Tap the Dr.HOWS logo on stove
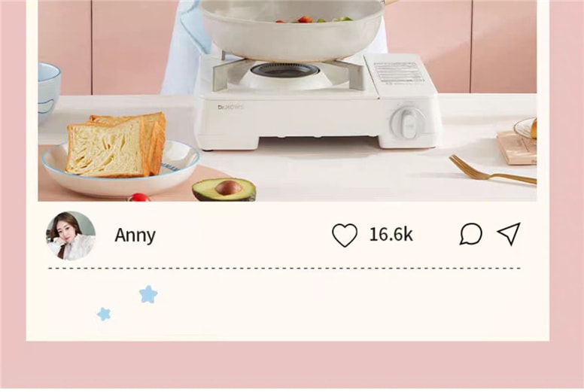584x392 pixels. coord(230,107)
